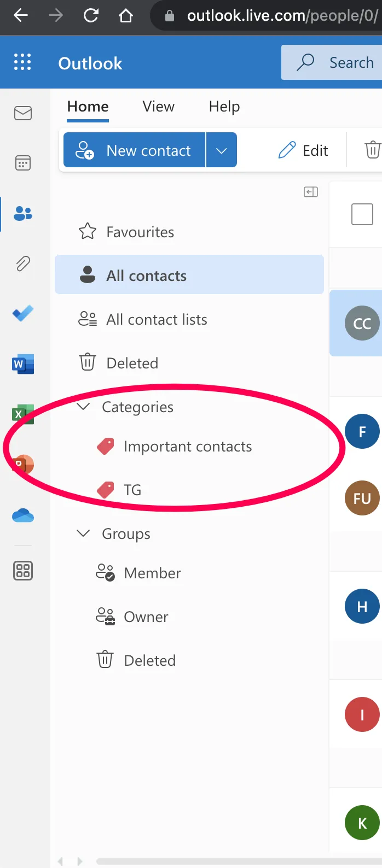Collapse the navigation pane toggle
The image size is (382, 868).
[x=311, y=192]
